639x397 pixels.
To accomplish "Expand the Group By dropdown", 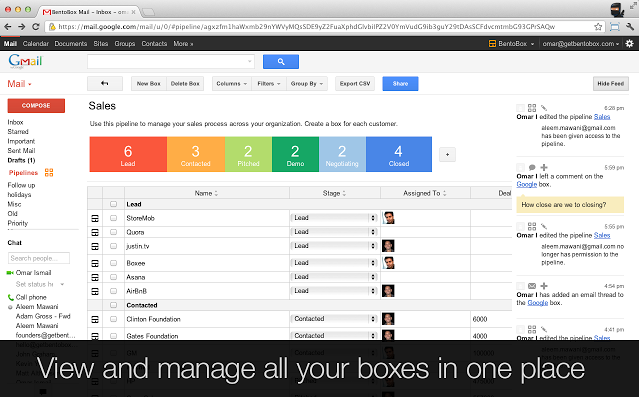I will click(x=307, y=84).
